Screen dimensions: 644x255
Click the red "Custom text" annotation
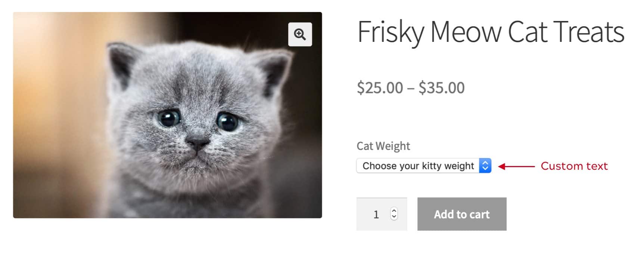574,166
